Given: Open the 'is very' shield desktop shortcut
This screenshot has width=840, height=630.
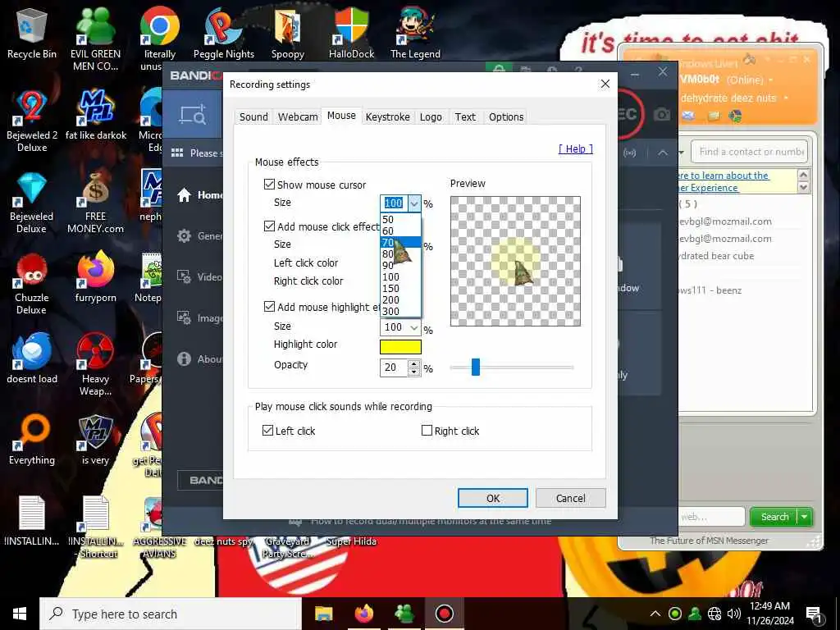Looking at the screenshot, I should (x=95, y=441).
